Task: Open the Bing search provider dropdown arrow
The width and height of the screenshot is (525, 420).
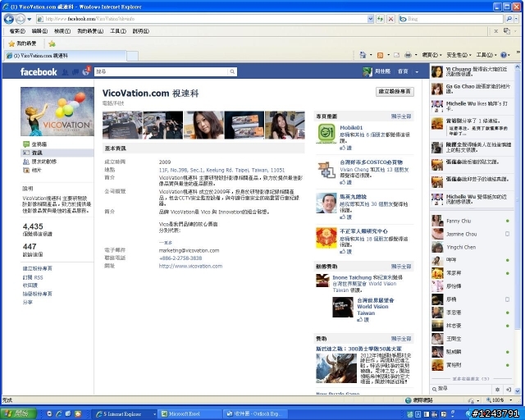Action: [x=516, y=19]
